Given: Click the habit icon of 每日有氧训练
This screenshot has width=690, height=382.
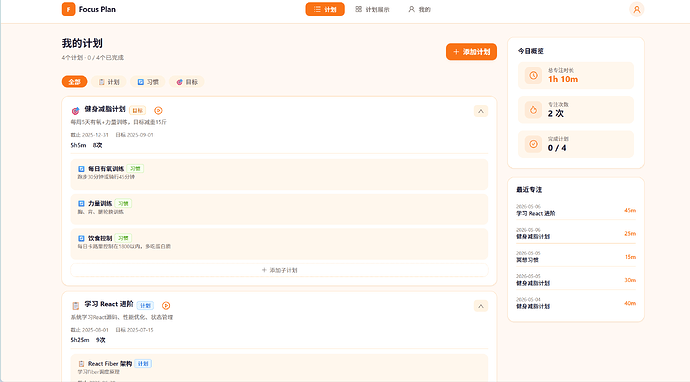Looking at the screenshot, I should tap(81, 169).
